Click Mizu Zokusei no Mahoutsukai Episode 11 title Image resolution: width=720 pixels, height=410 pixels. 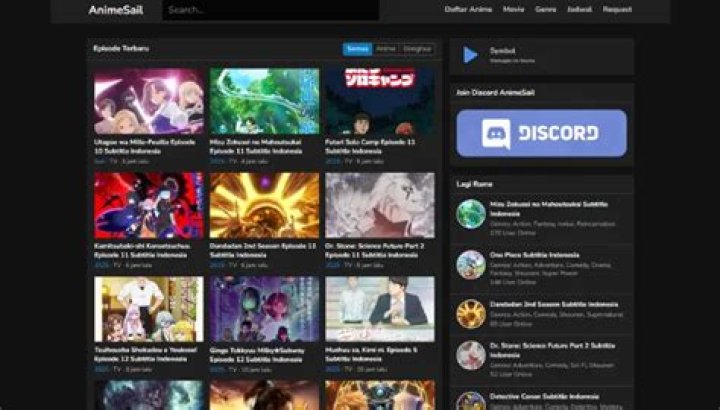coord(256,146)
